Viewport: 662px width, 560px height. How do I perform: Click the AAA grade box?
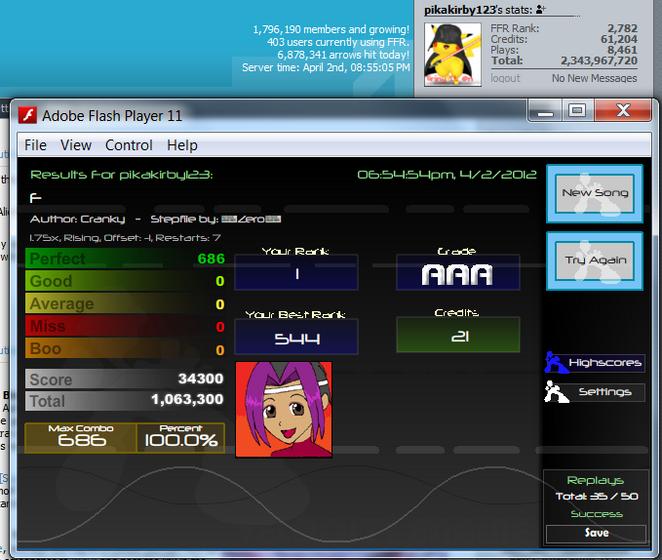coord(458,273)
